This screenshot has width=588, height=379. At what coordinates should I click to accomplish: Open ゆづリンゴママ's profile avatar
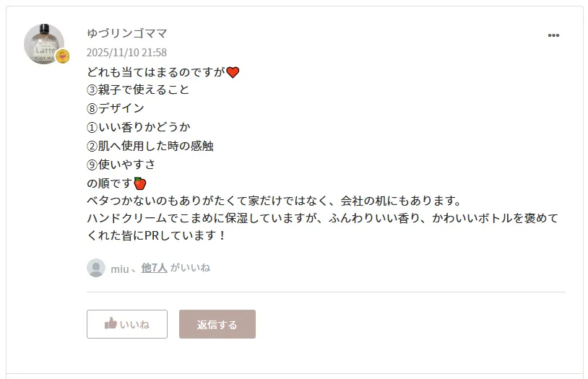coord(42,43)
